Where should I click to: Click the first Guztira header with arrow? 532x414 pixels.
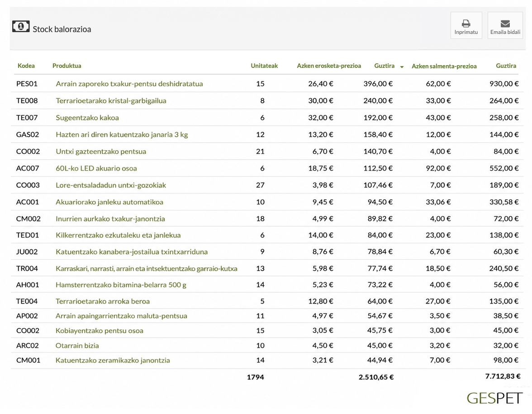coord(385,66)
